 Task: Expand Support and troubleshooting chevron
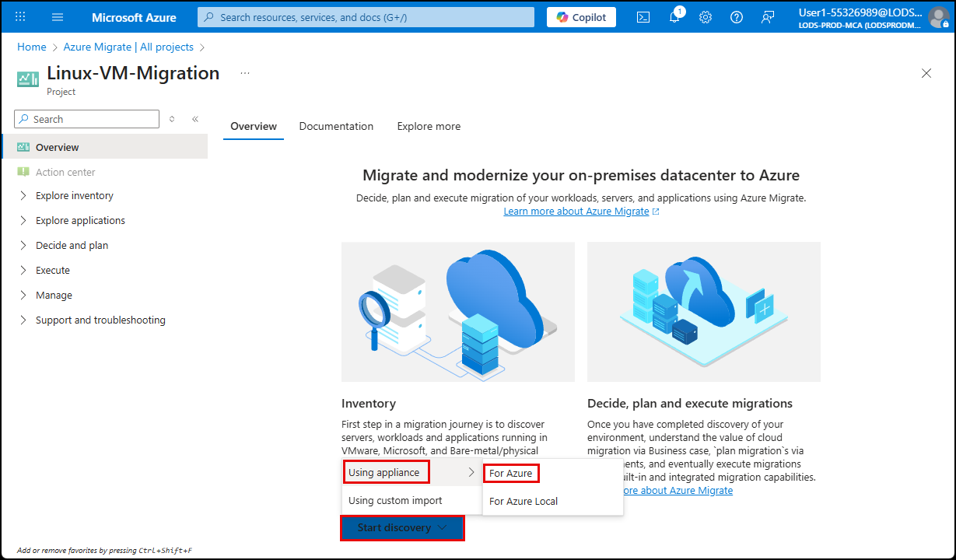coord(23,320)
